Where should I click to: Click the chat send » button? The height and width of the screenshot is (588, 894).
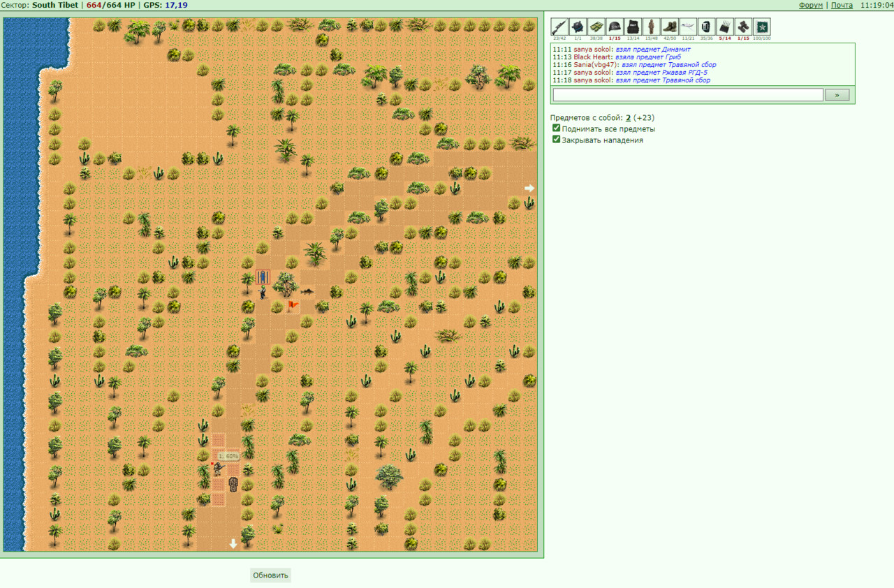click(x=837, y=95)
